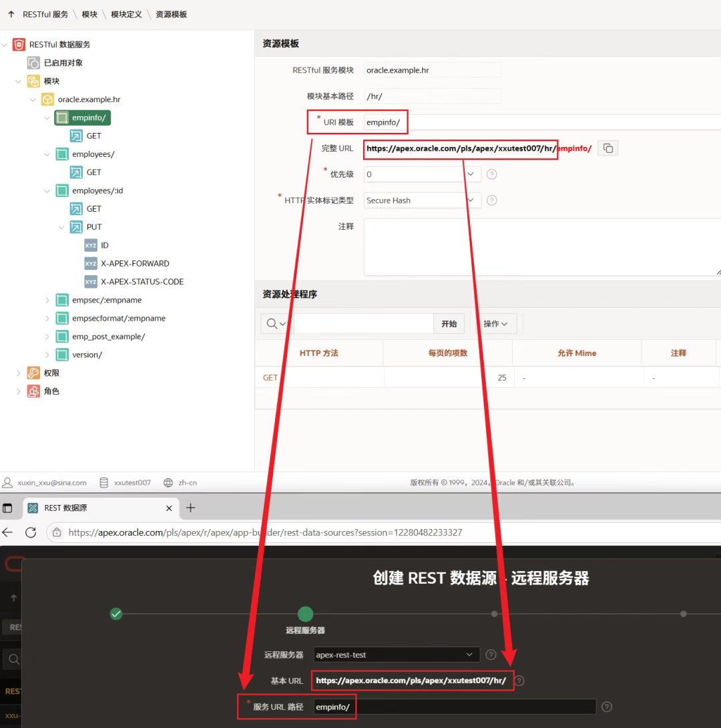
Task: Expand the empsecformat/:empname template
Action: pyautogui.click(x=47, y=319)
